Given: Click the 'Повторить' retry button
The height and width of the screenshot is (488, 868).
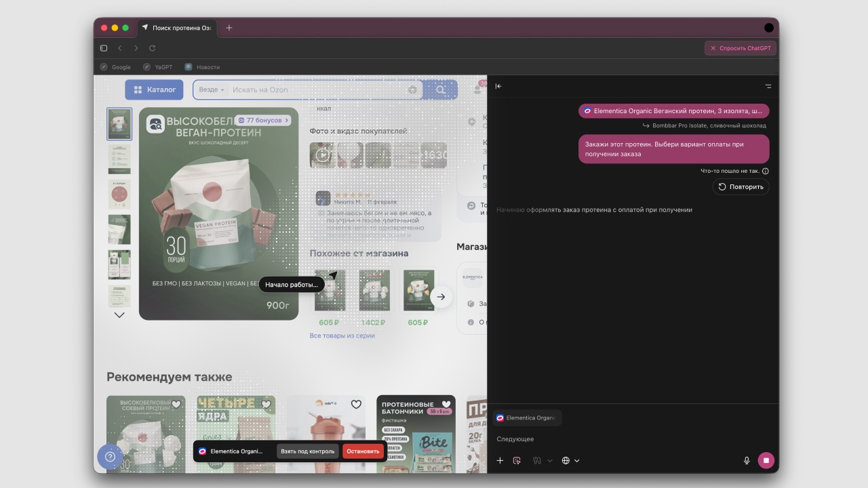Looking at the screenshot, I should (x=741, y=186).
